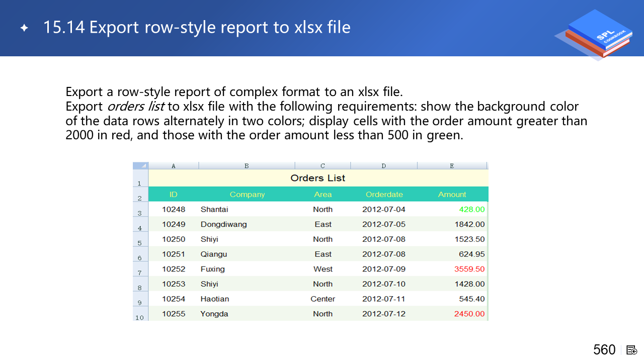
Task: Select row 7 header in the spreadsheet
Action: (140, 269)
